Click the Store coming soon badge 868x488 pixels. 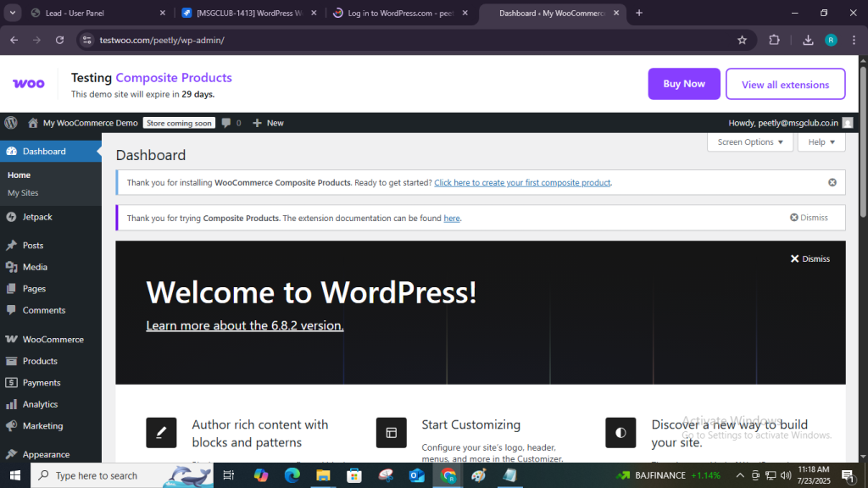[x=179, y=123]
